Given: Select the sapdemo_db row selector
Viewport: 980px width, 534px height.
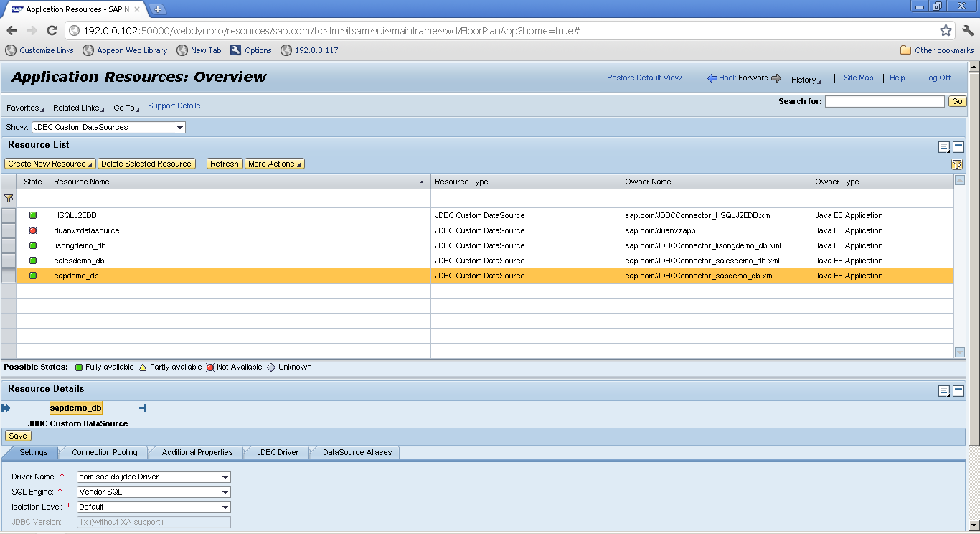Looking at the screenshot, I should pyautogui.click(x=9, y=276).
